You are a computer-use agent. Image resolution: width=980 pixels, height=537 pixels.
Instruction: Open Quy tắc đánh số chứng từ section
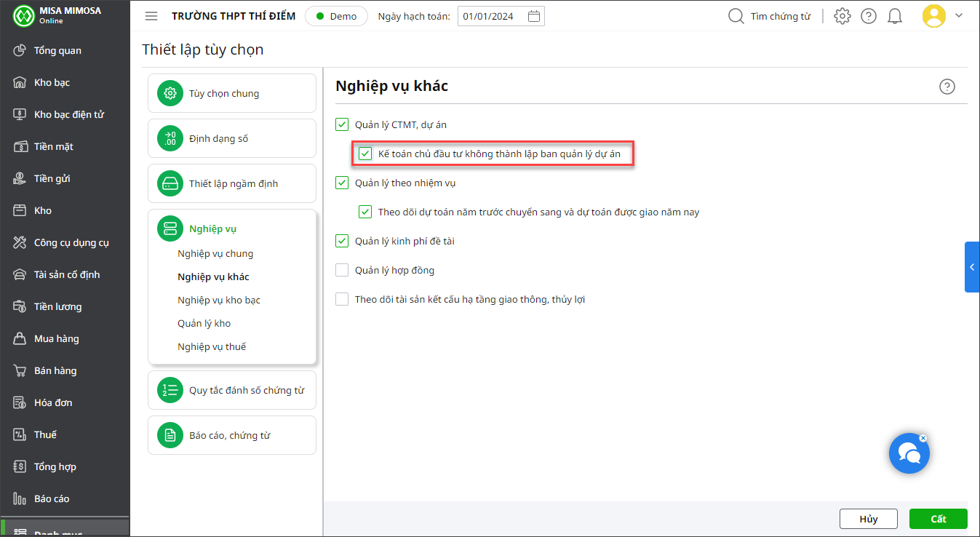232,390
